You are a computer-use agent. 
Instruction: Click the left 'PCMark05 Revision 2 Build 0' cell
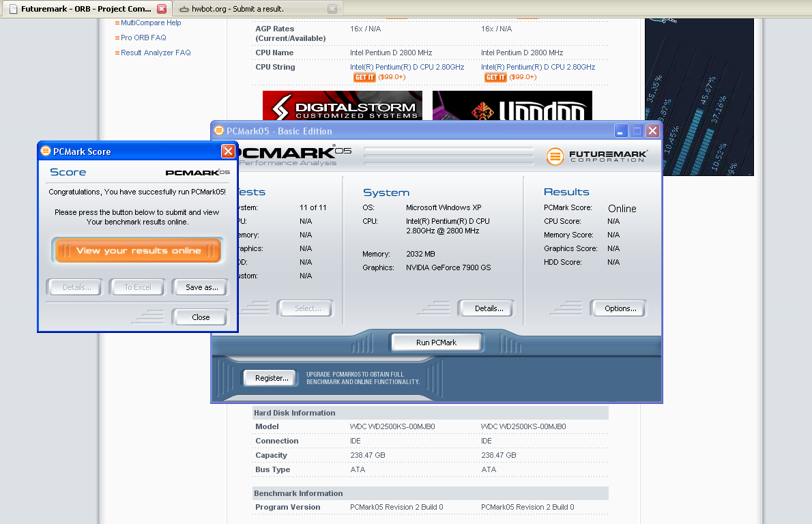396,508
